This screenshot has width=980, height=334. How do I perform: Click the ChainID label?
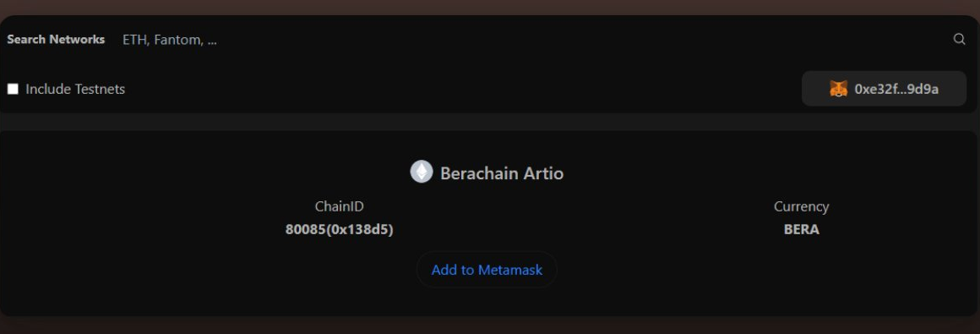(340, 206)
